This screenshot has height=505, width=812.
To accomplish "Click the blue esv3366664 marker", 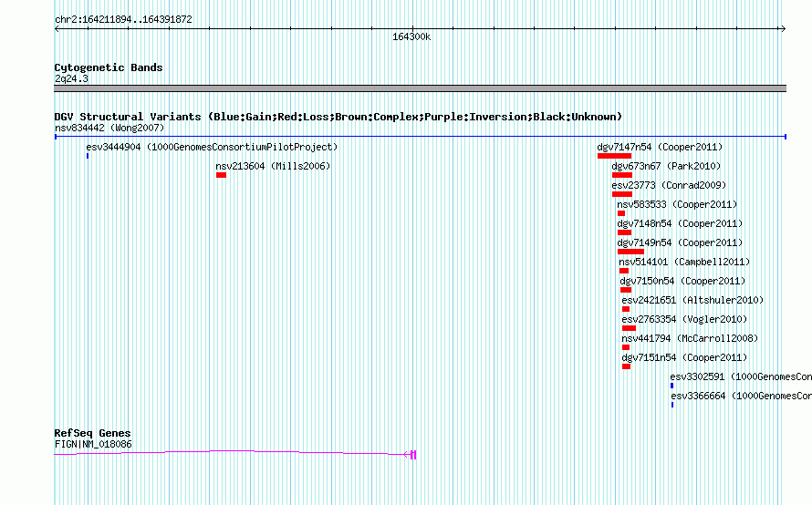I will pos(672,405).
